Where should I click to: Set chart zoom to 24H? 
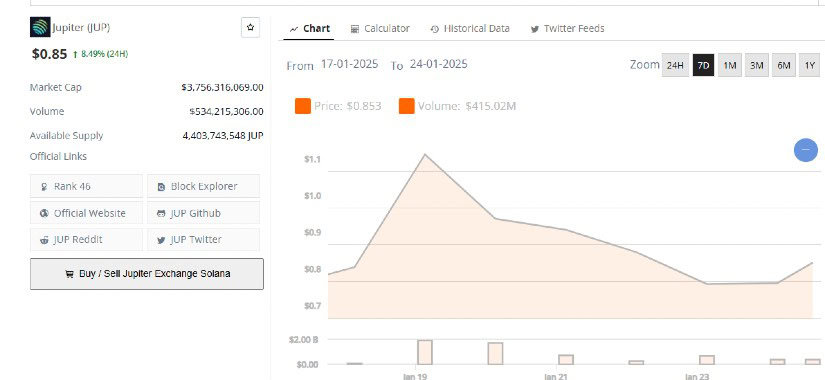[x=675, y=65]
